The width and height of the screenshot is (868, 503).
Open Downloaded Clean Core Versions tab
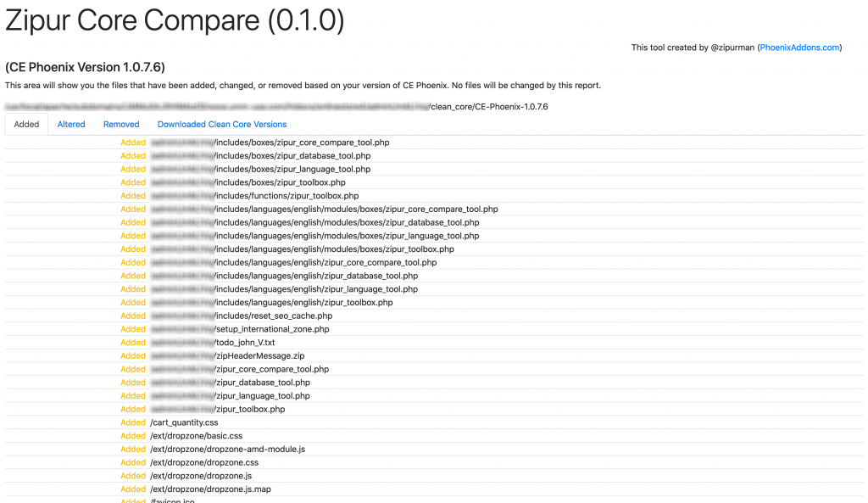[x=222, y=124]
